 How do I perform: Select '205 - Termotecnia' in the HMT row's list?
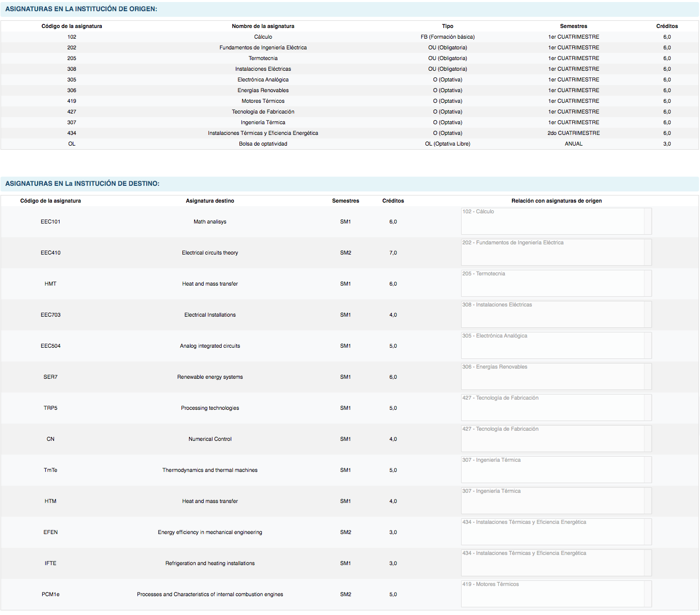[x=483, y=274]
